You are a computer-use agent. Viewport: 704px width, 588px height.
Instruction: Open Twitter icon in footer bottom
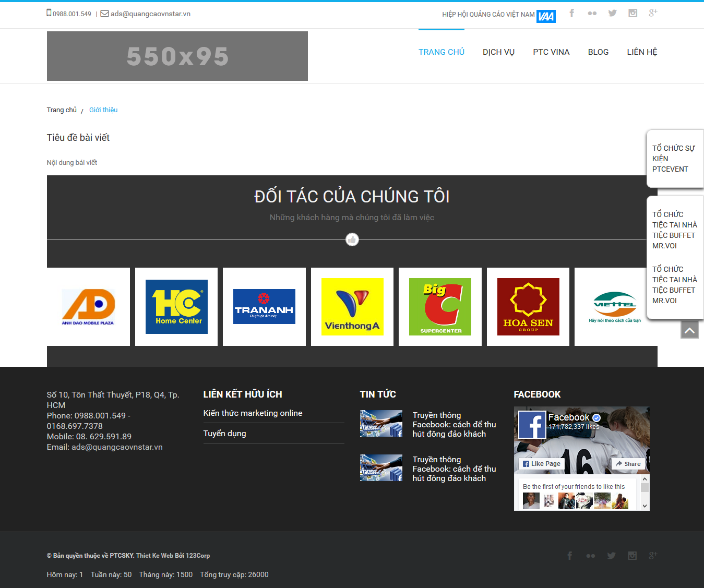tap(611, 556)
